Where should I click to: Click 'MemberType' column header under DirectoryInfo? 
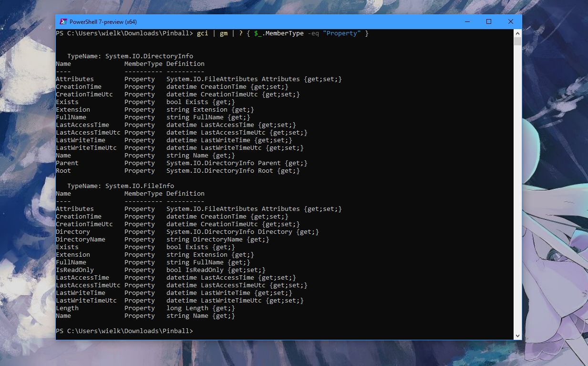144,64
